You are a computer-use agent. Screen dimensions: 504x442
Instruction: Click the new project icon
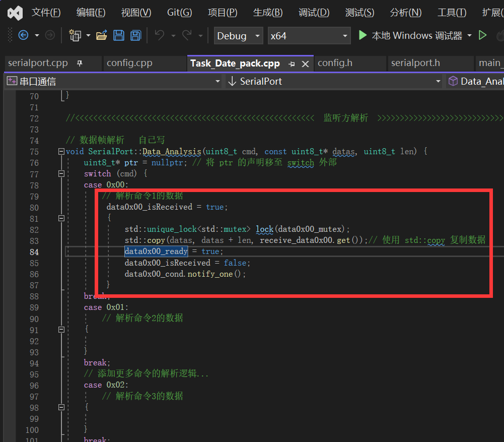(75, 35)
